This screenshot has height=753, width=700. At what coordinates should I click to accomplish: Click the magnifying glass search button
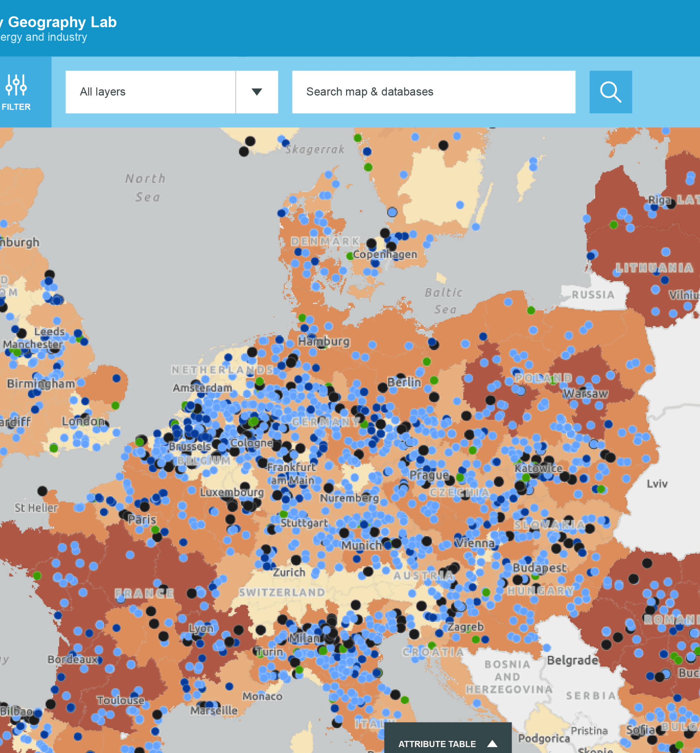click(x=610, y=92)
